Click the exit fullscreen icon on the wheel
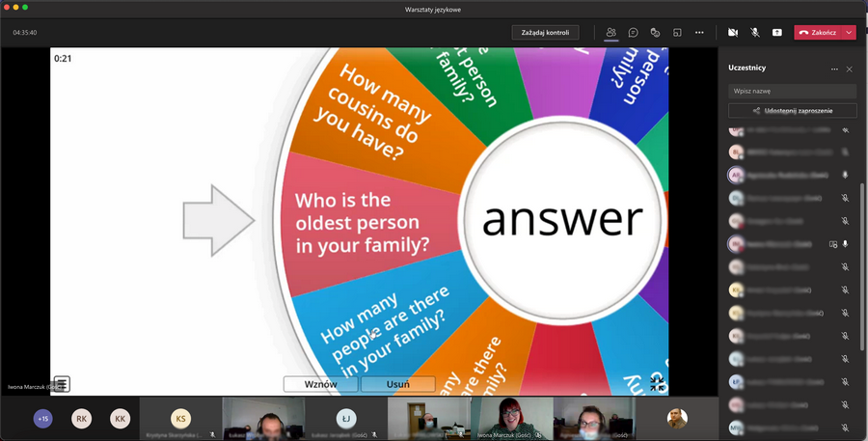The width and height of the screenshot is (868, 441). pyautogui.click(x=657, y=383)
